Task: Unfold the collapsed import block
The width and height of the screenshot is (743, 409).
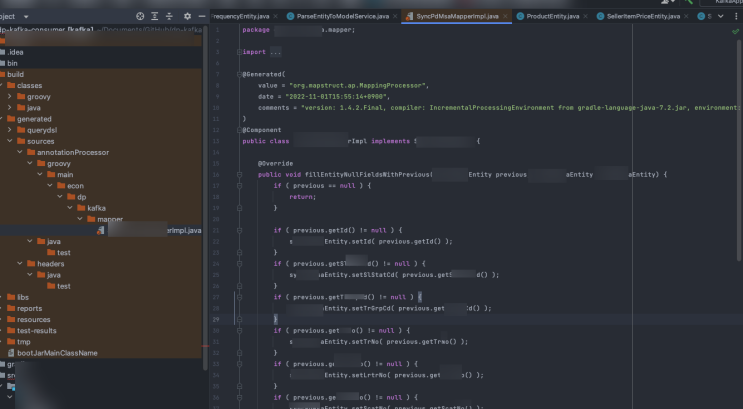Action: point(239,52)
